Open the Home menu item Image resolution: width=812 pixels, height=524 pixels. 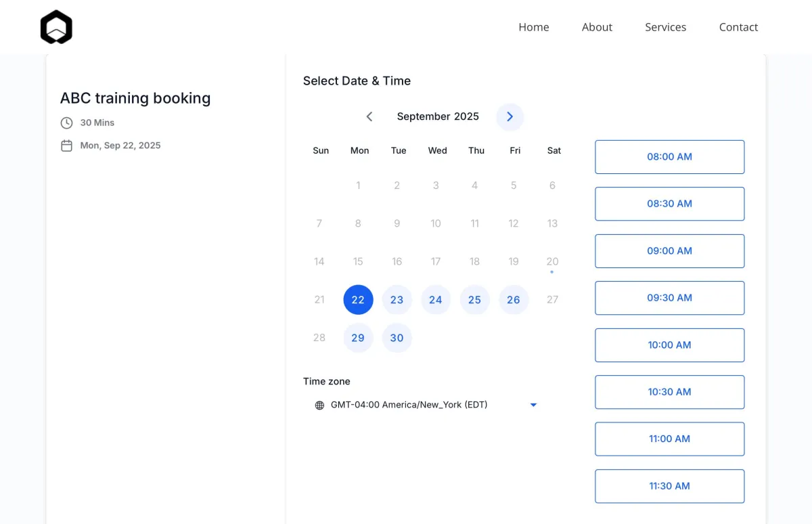coord(534,27)
